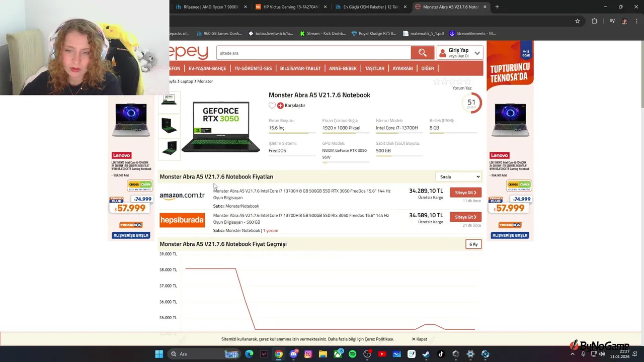Open File Explorer from taskbar
This screenshot has height=362, width=644.
(323, 354)
